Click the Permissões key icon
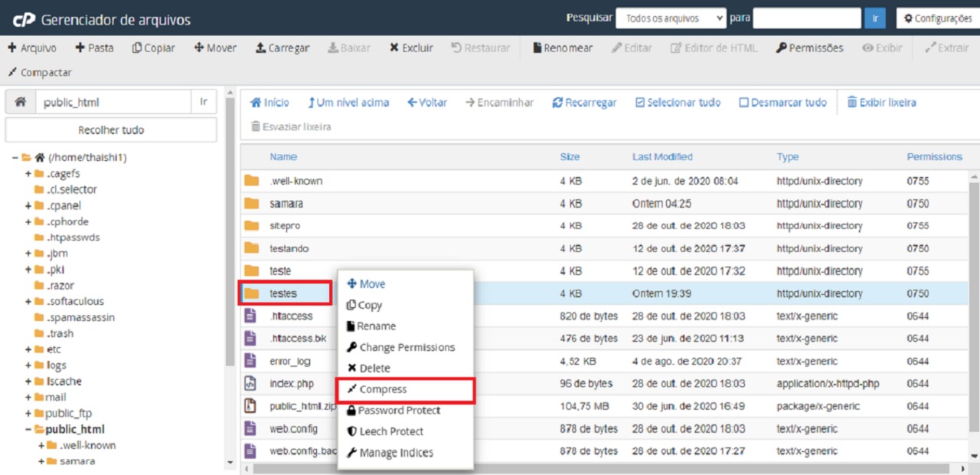The width and height of the screenshot is (980, 475). 781,47
